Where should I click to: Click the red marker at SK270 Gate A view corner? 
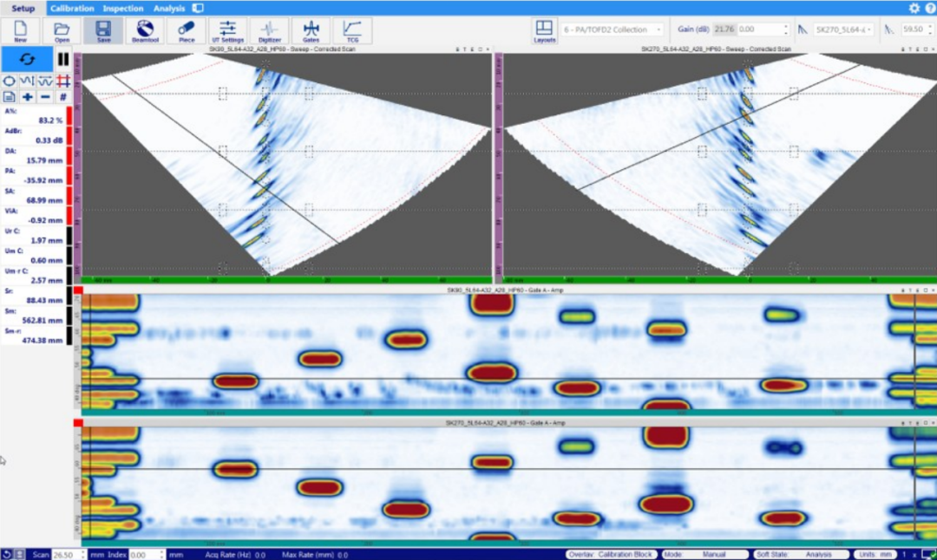[78, 423]
